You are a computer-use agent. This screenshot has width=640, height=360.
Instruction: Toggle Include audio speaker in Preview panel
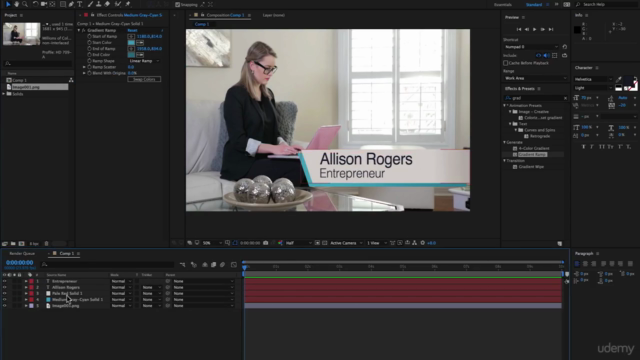tap(546, 56)
